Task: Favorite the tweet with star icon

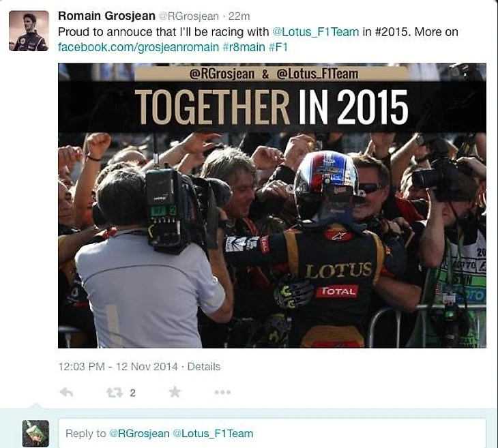Action: click(x=175, y=392)
